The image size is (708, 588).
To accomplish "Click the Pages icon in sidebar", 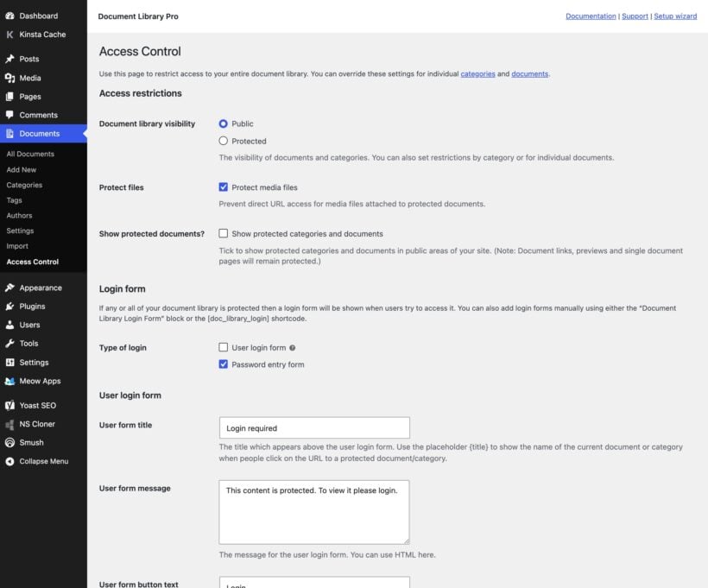I will 10,96.
